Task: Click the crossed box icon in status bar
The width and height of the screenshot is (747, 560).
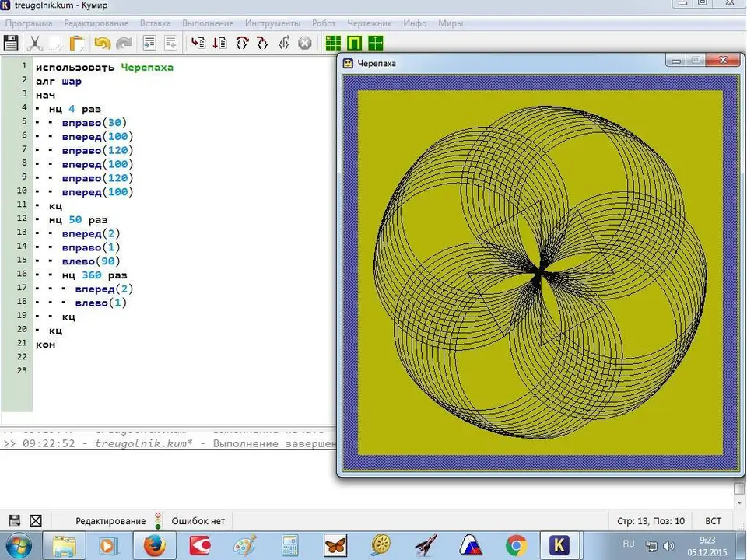Action: point(36,520)
